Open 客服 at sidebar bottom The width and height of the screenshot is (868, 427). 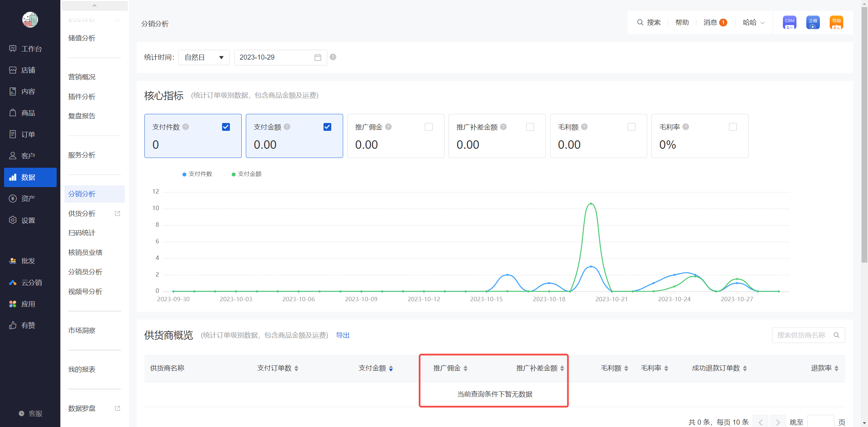click(30, 413)
